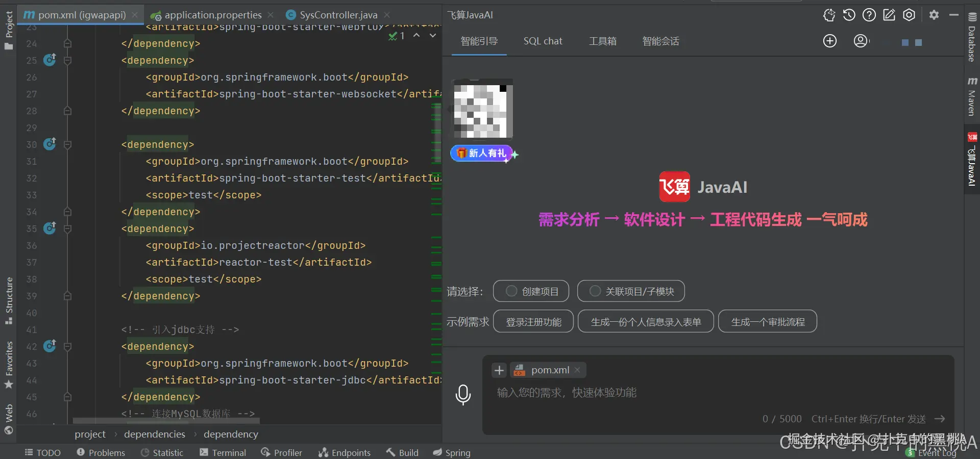The width and height of the screenshot is (980, 459).
Task: Open the Terminal tool window
Action: tap(223, 452)
